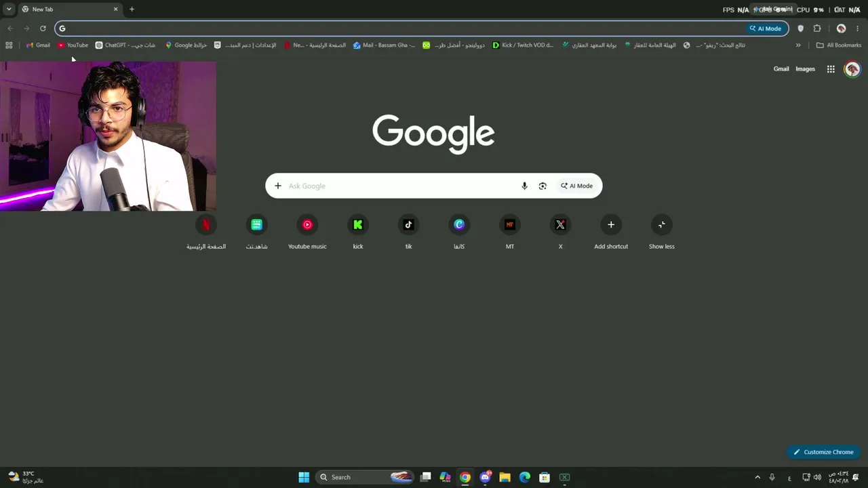
Task: Click the Windows taskbar Search box
Action: 365,477
